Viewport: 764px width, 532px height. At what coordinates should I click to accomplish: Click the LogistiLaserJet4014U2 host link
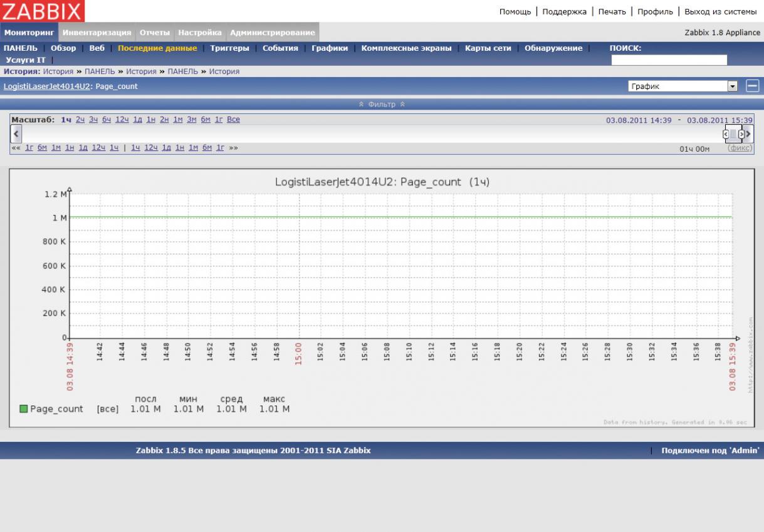47,86
